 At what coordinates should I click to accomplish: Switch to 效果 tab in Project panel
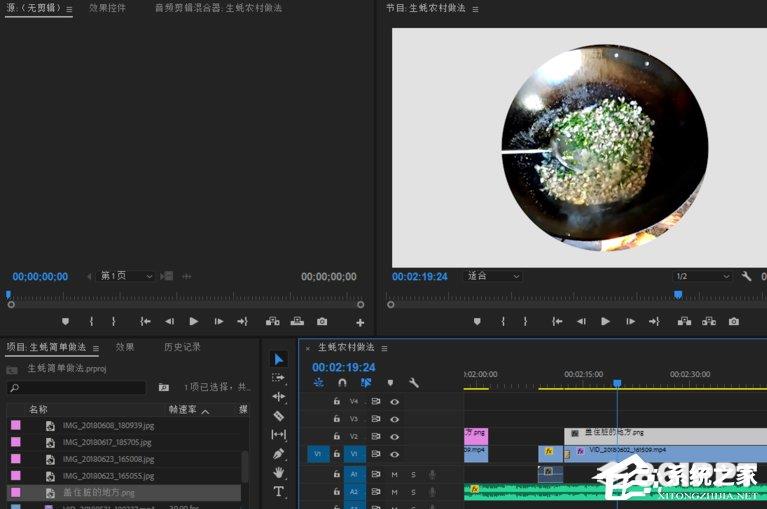pyautogui.click(x=125, y=347)
